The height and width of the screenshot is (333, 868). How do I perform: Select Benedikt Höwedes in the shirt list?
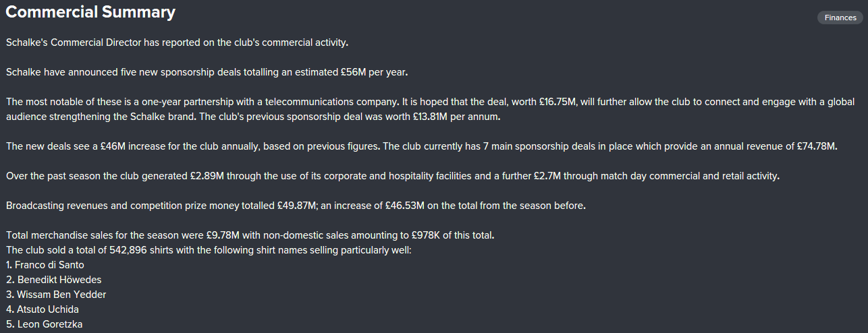point(57,280)
